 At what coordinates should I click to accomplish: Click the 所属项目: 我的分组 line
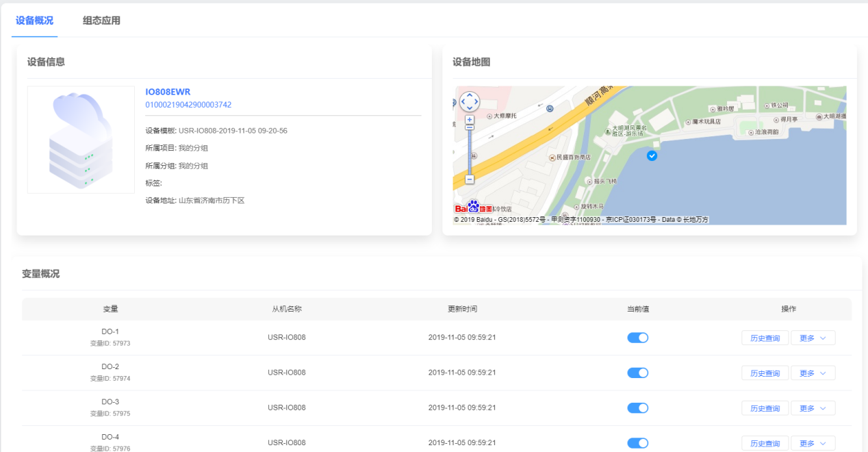(x=177, y=148)
